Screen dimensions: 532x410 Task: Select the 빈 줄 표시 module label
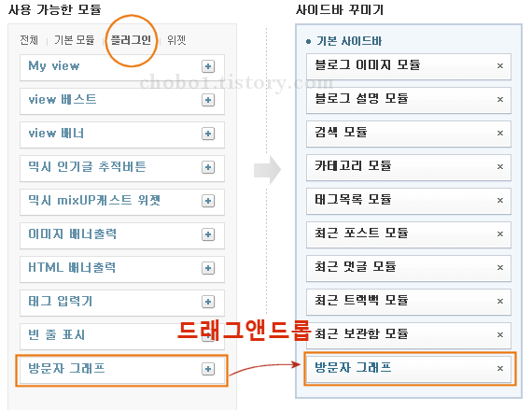(x=56, y=334)
